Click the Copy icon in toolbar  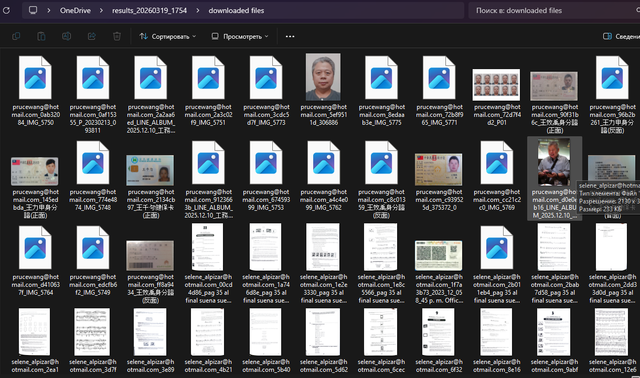pyautogui.click(x=16, y=36)
